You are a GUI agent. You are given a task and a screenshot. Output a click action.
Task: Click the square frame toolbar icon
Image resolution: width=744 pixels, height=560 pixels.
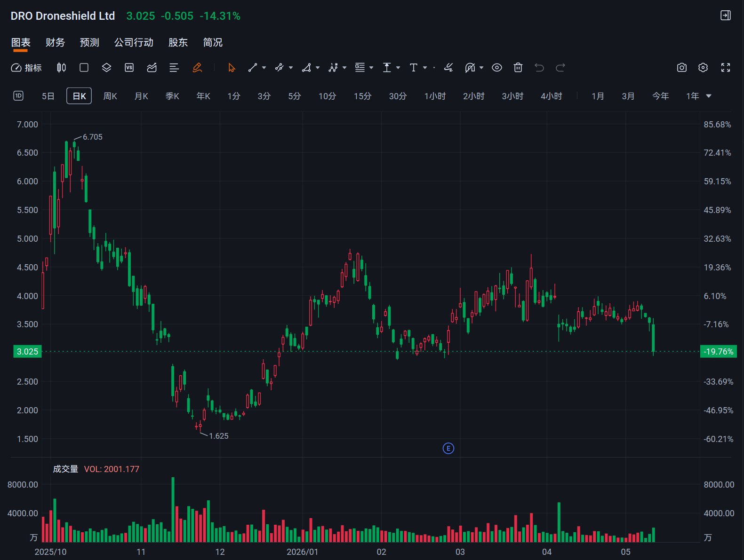pyautogui.click(x=84, y=68)
